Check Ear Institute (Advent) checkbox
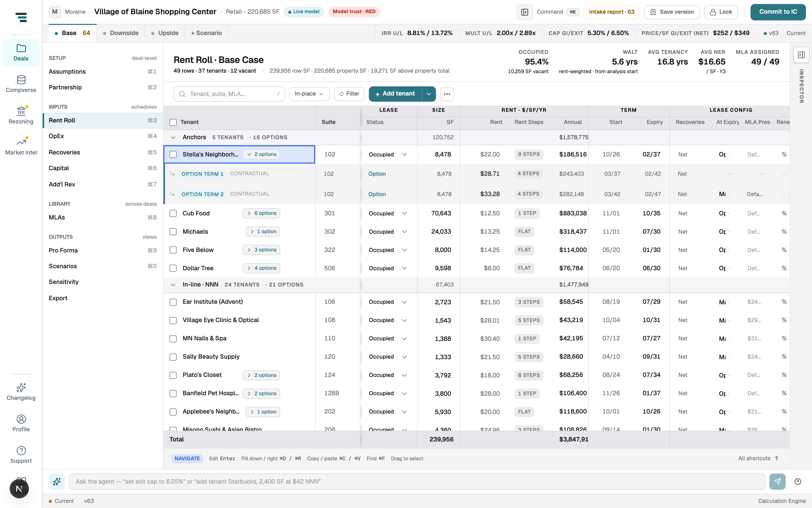Screen dimensions: 812x508 coord(173,302)
